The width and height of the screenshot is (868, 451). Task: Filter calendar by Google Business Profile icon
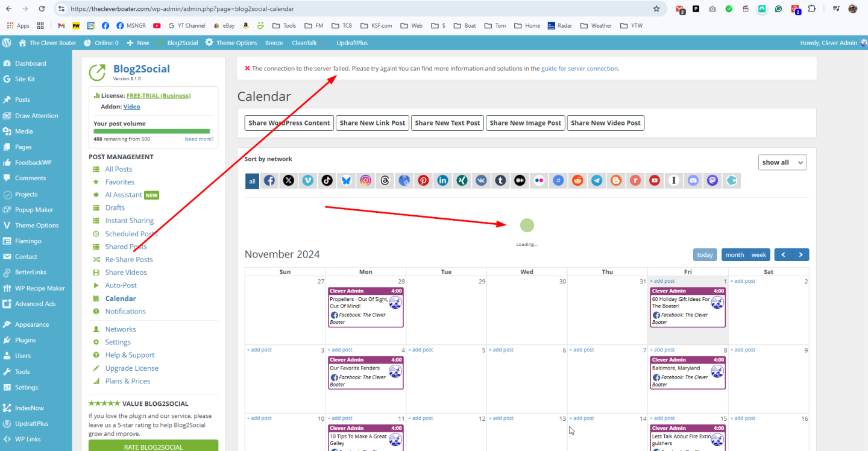point(404,180)
